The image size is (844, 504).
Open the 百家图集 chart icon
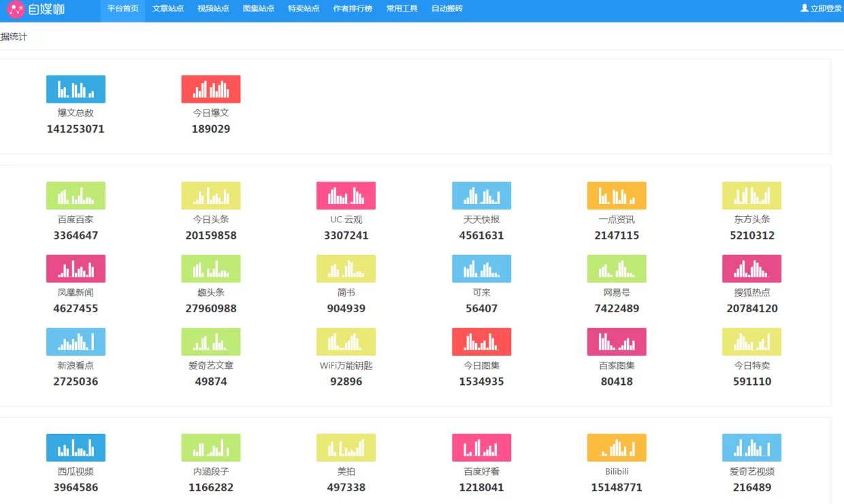pos(617,342)
